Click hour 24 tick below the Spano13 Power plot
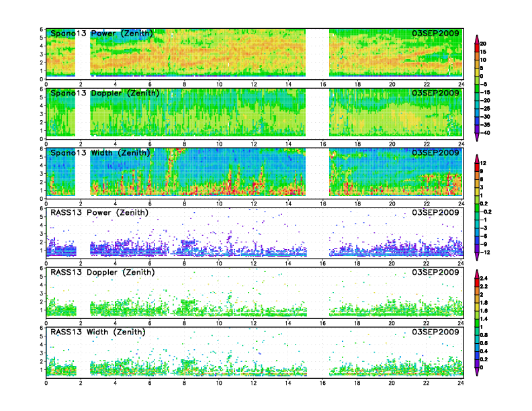 [x=461, y=84]
